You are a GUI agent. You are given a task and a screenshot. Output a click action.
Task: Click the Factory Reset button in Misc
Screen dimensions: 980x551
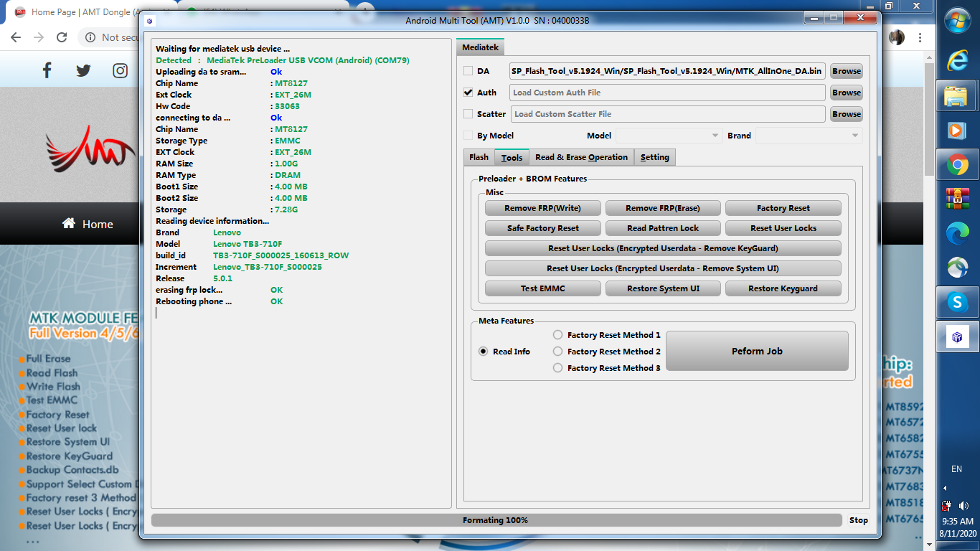point(783,208)
